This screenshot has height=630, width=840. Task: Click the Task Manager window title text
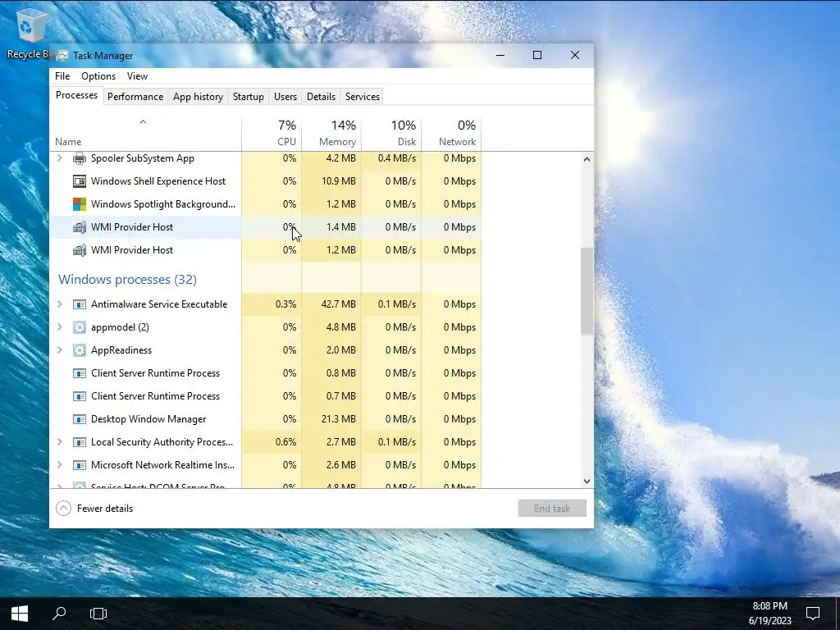[103, 56]
